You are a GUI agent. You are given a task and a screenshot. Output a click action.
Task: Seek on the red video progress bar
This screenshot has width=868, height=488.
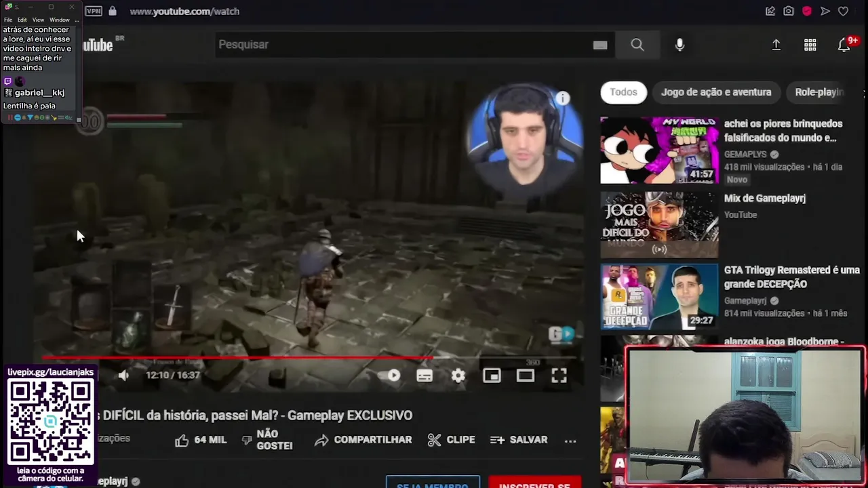point(309,357)
